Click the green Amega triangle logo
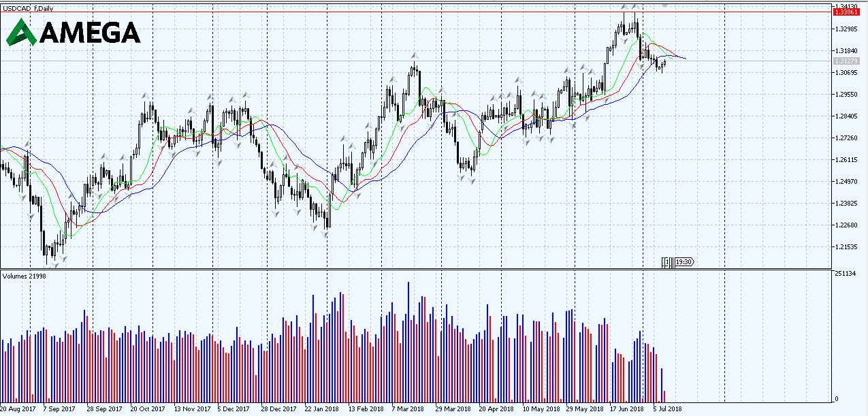The height and width of the screenshot is (416, 868). point(22,32)
